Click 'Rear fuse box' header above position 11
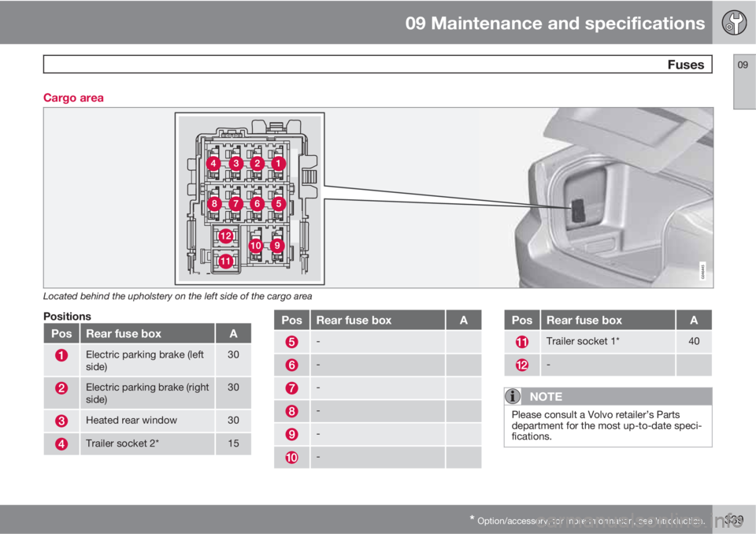The image size is (756, 534). tap(584, 321)
